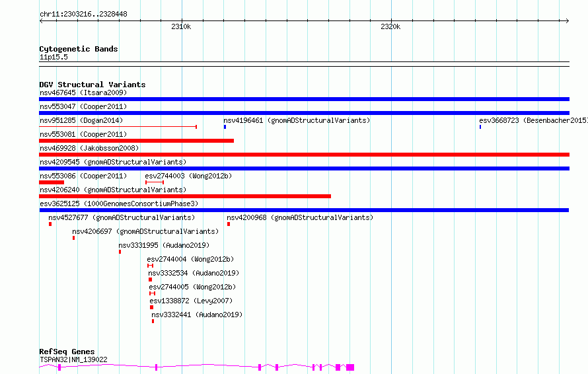
Task: Click the red marker under nsv4527677
Action: click(x=50, y=224)
